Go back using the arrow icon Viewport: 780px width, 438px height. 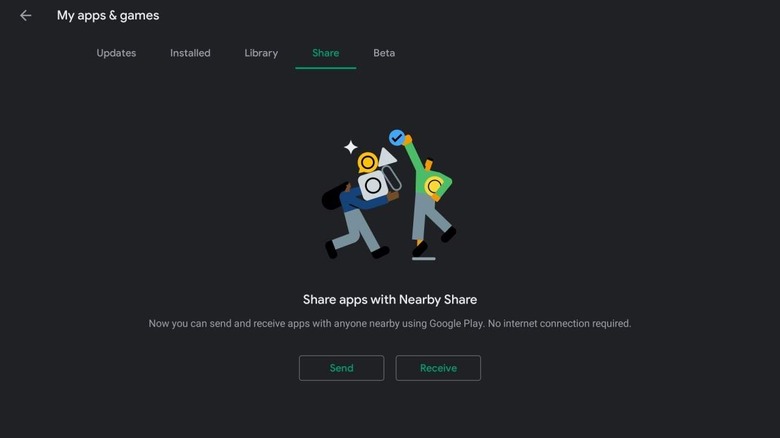[x=26, y=16]
